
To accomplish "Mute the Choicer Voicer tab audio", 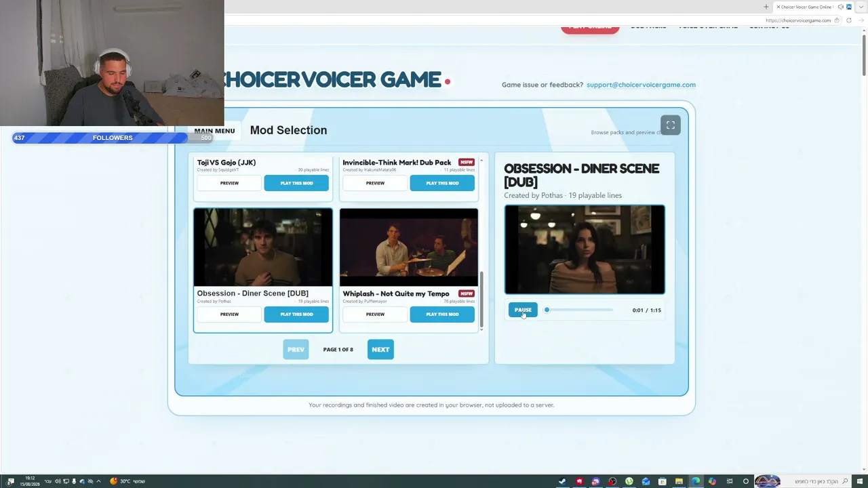I will coord(840,7).
